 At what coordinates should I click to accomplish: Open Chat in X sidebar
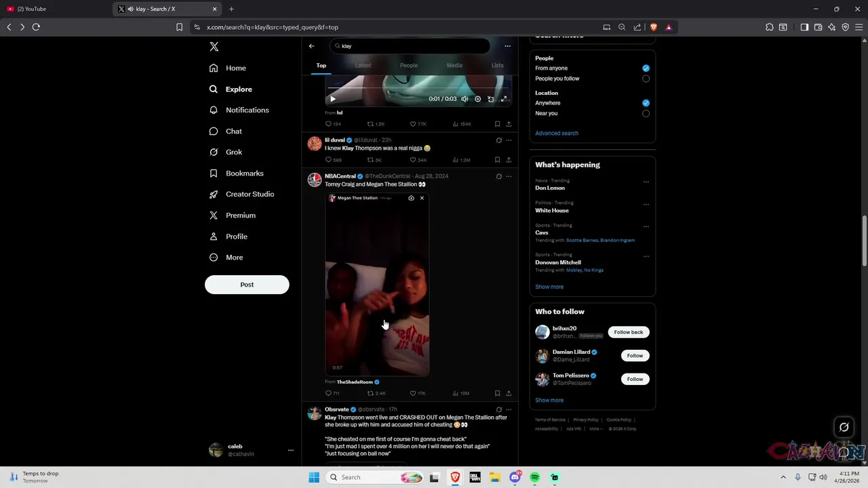coord(226,131)
